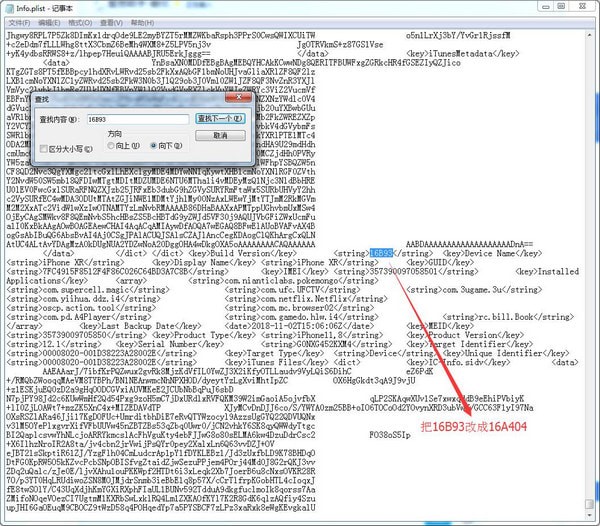This screenshot has width=600, height=526.
Task: Close the Info.plist Notepad window
Action: 586,7
